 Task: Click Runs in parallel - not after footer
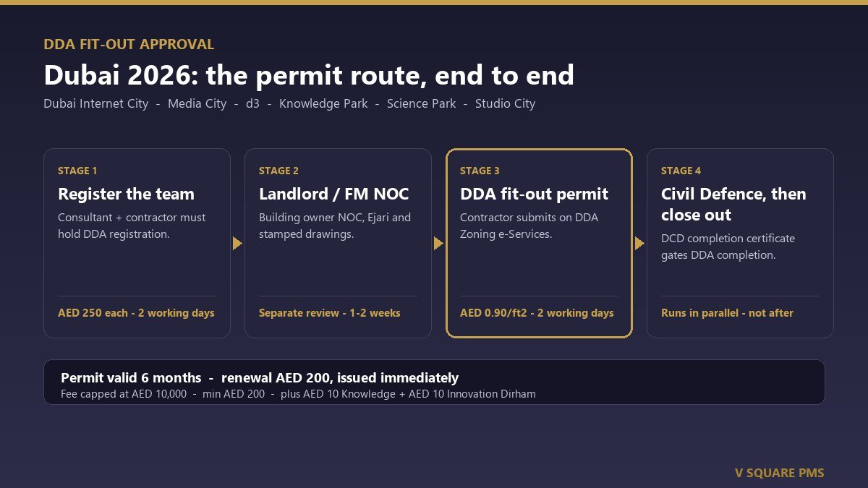[727, 313]
